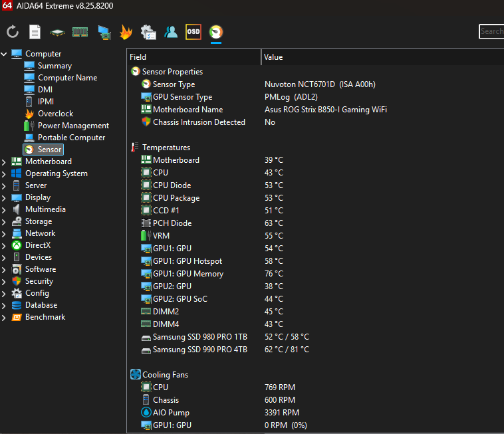
Task: Open the Report page icon
Action: [35, 31]
